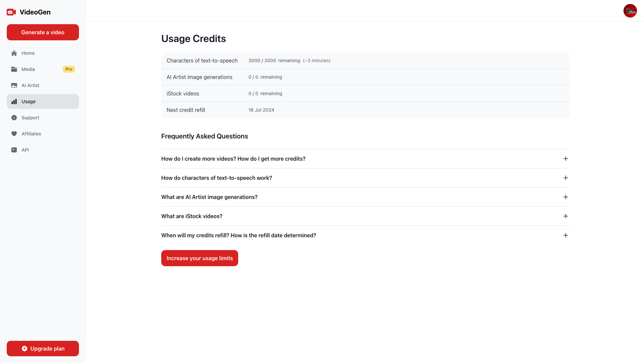This screenshot has width=644, height=363.
Task: Go to the Support menu item
Action: point(30,118)
